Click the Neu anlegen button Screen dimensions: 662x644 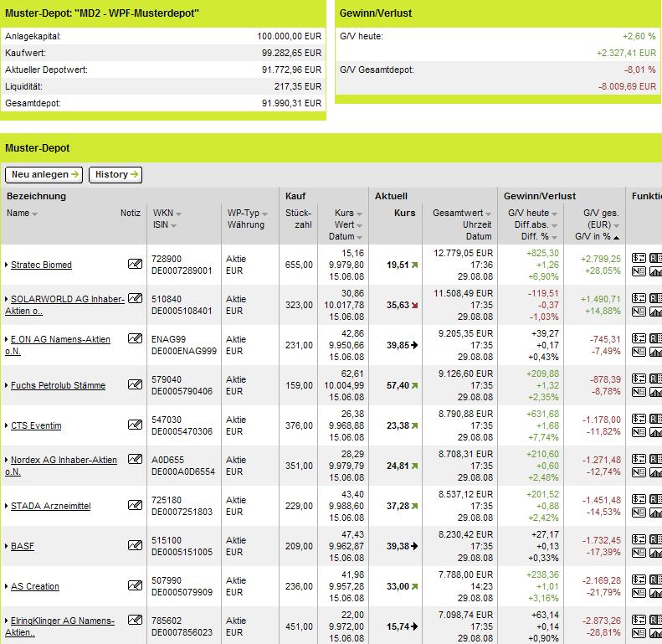point(44,174)
